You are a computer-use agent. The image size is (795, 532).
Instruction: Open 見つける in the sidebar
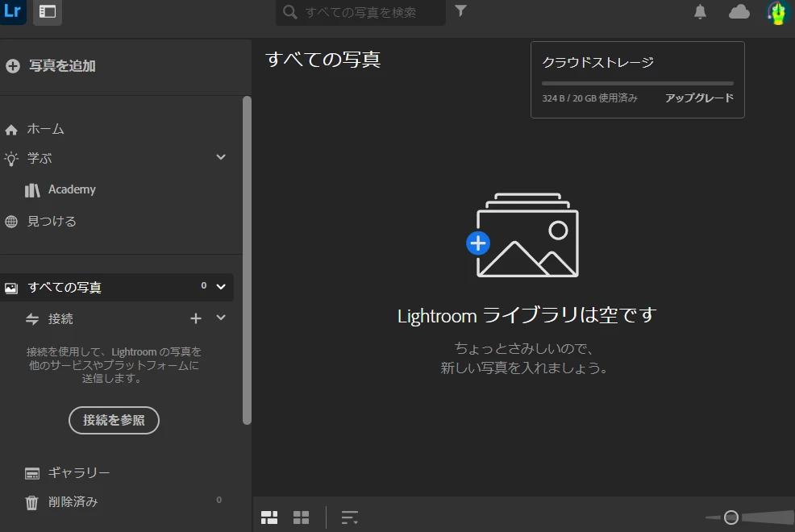(52, 222)
